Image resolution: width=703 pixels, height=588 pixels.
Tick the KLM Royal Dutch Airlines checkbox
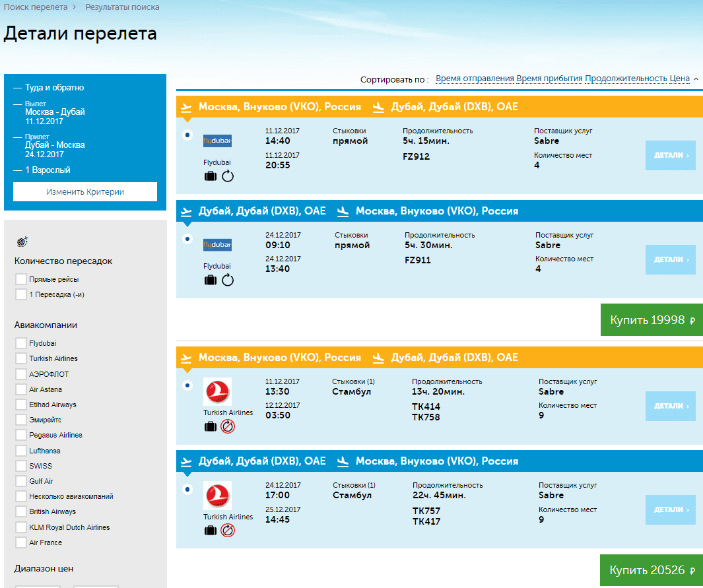tap(20, 527)
